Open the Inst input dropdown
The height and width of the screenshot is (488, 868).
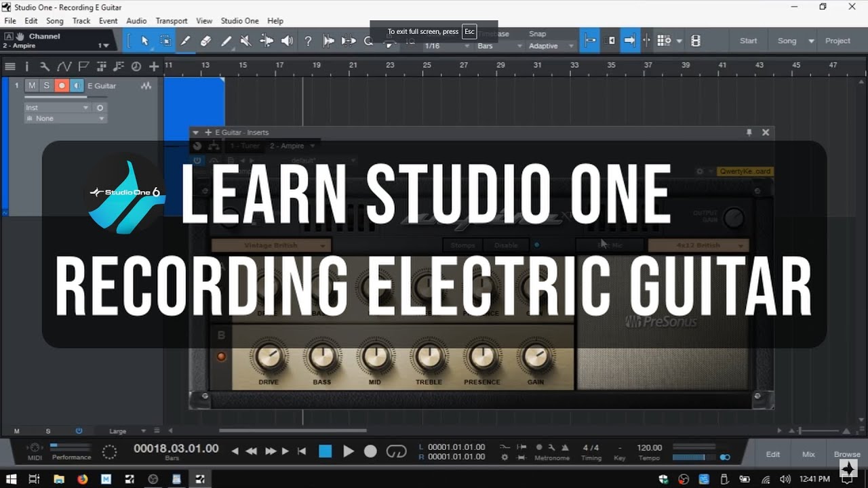click(x=57, y=108)
